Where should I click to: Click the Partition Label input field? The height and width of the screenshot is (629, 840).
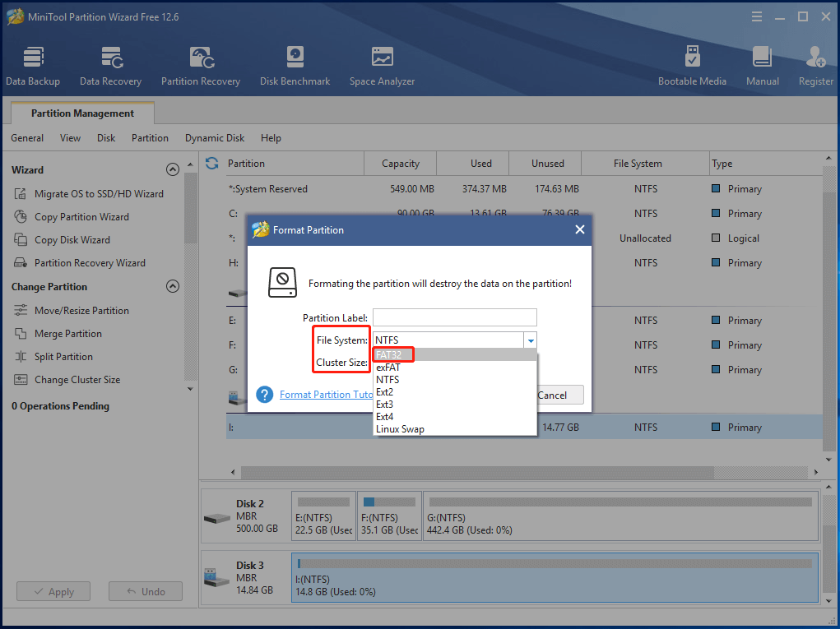pyautogui.click(x=454, y=317)
